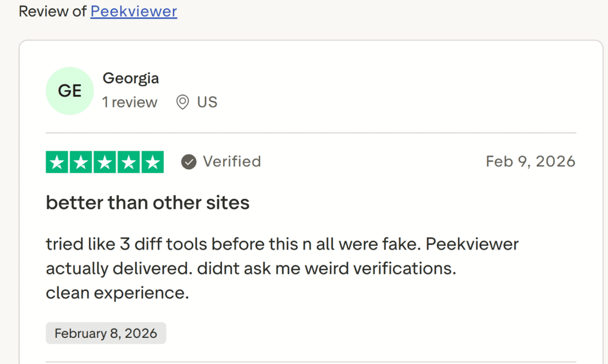Click the review date 'Feb 9, 2026'
Image resolution: width=608 pixels, height=364 pixels.
tap(530, 161)
